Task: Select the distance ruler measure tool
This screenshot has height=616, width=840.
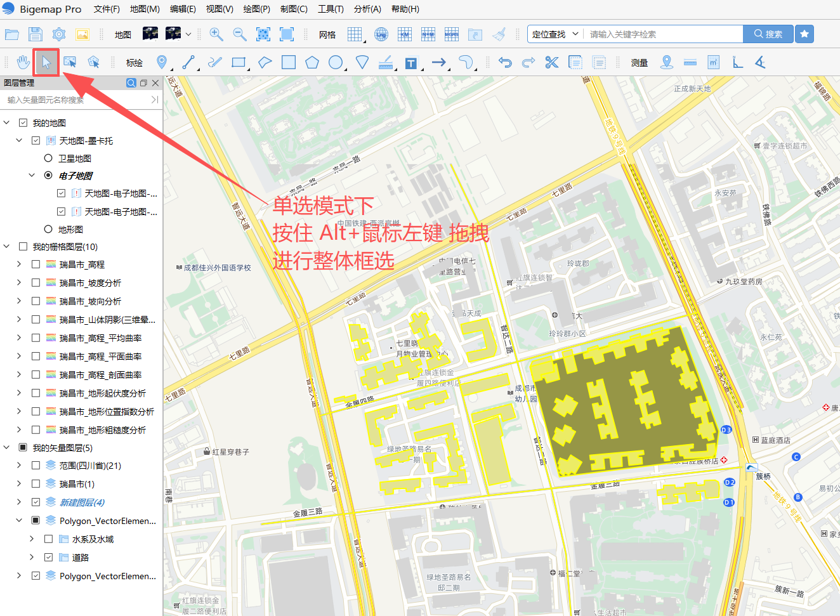Action: pyautogui.click(x=690, y=62)
